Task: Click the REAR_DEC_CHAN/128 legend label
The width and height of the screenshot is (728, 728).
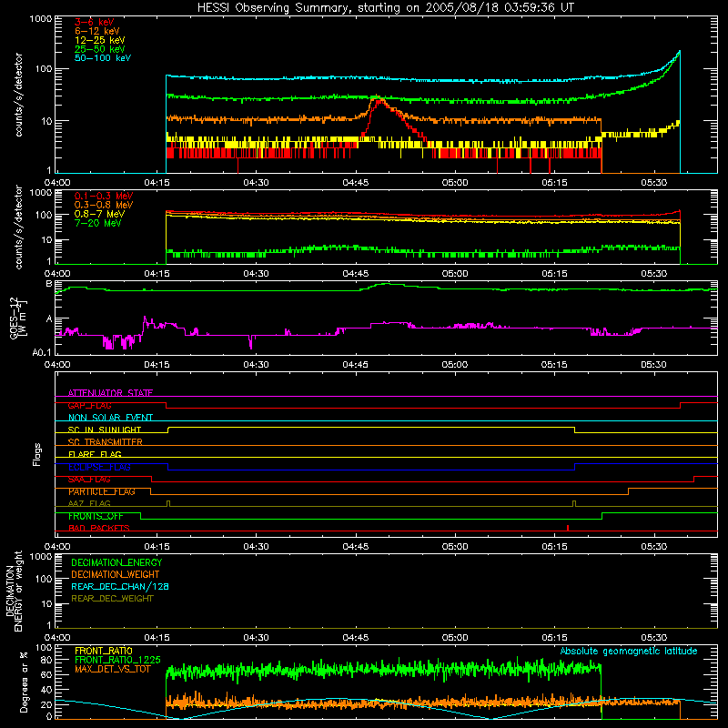Action: pos(120,586)
